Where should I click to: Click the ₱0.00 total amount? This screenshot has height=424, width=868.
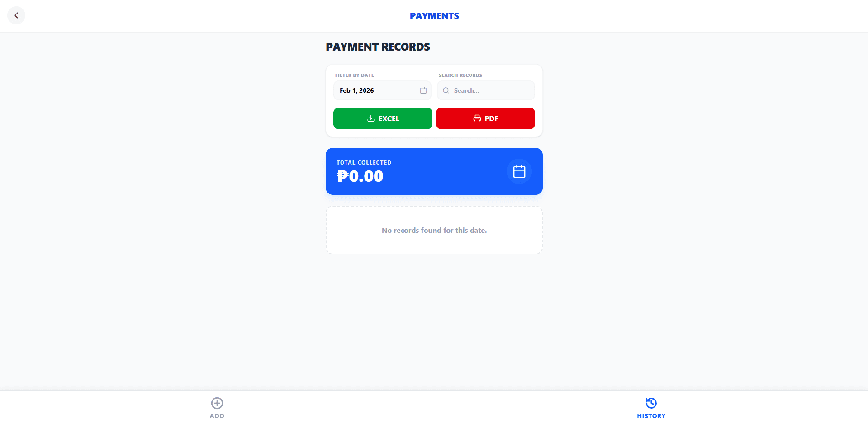pos(360,176)
